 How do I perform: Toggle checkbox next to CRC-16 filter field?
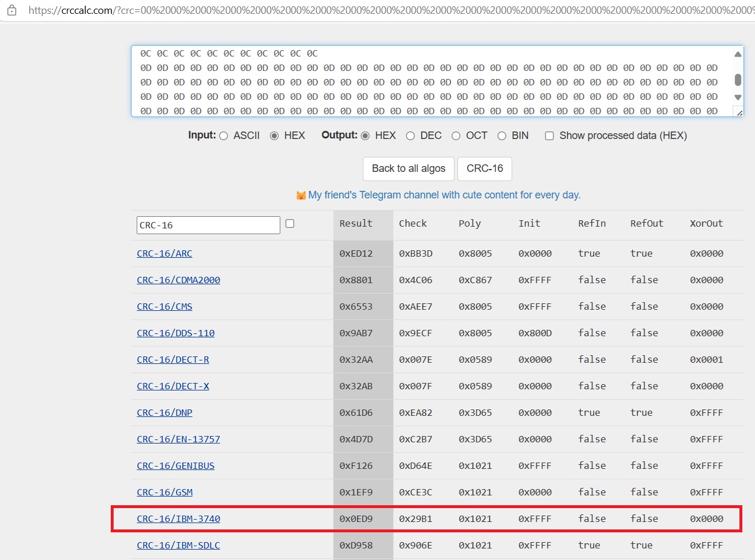pos(290,224)
